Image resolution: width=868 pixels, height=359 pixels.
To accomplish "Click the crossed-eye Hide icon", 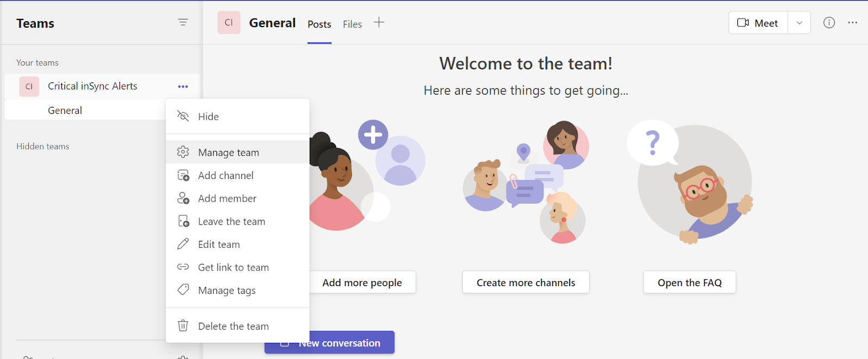I will [x=183, y=116].
